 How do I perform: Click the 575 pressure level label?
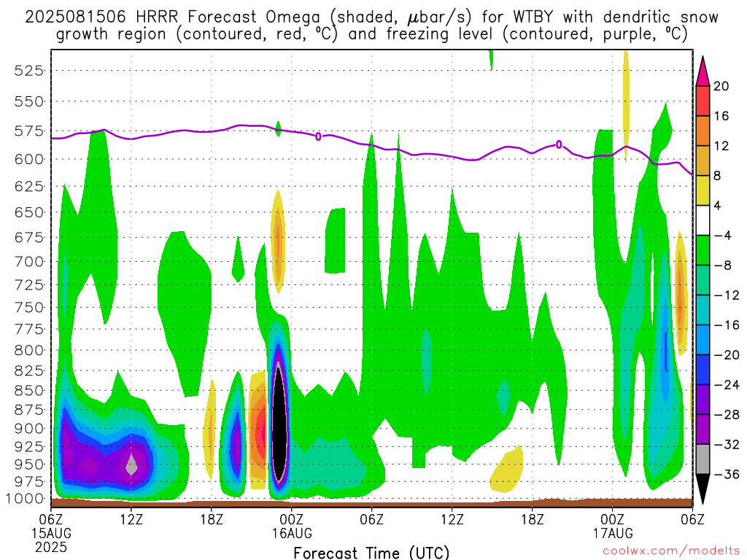tap(29, 131)
